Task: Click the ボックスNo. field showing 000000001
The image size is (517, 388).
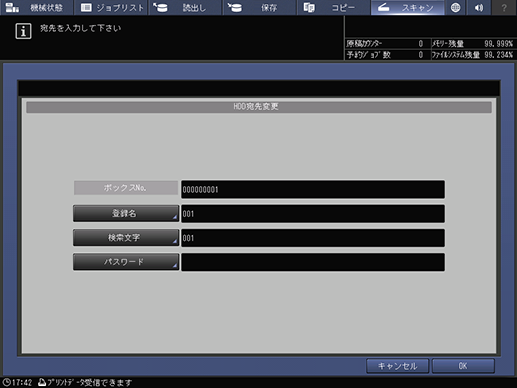Action: coord(313,189)
